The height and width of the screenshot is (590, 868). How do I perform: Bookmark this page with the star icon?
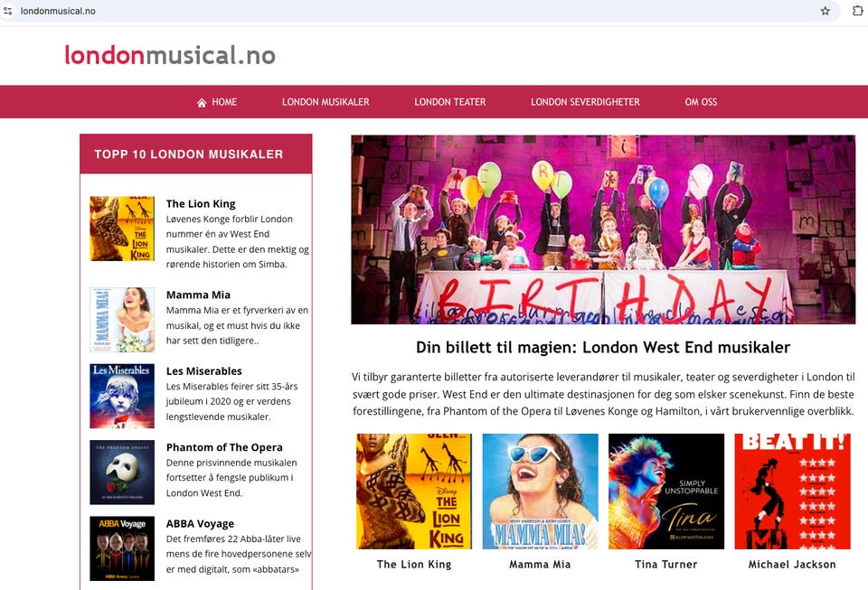(825, 11)
